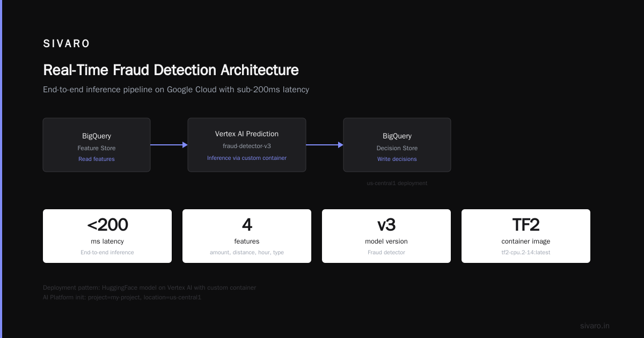
Task: Click the fraud-detector-v3 label
Action: 247,146
